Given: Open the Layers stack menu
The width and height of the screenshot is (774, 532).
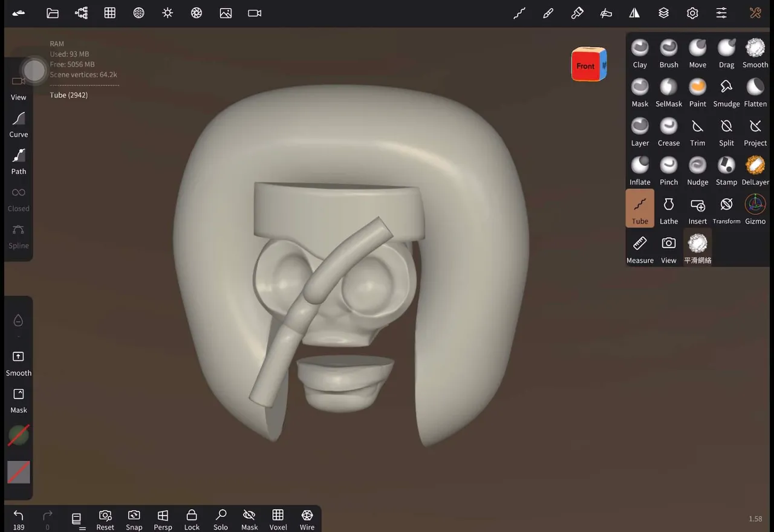Looking at the screenshot, I should (663, 13).
